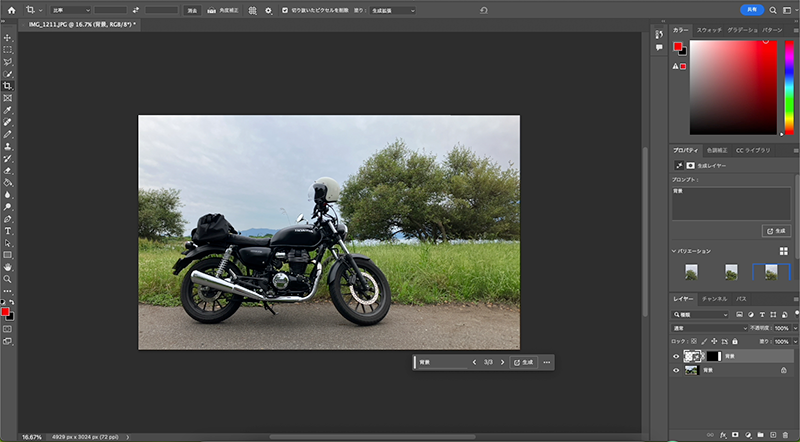Toggle lock image pixels brush icon
The height and width of the screenshot is (442, 800).
[704, 341]
